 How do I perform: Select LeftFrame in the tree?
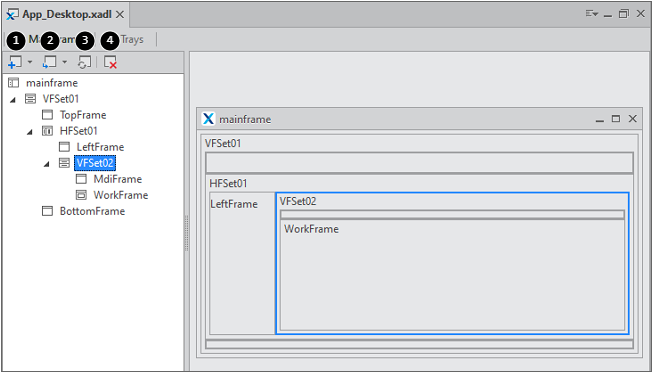pos(100,147)
